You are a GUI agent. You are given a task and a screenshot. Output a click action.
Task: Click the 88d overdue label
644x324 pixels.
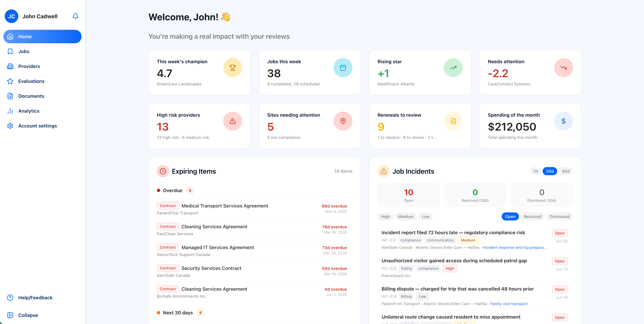(x=334, y=206)
